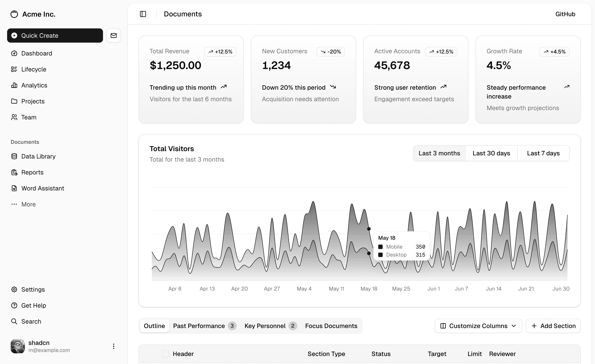Open the Team section icon
Image resolution: width=595 pixels, height=364 pixels.
click(x=14, y=117)
